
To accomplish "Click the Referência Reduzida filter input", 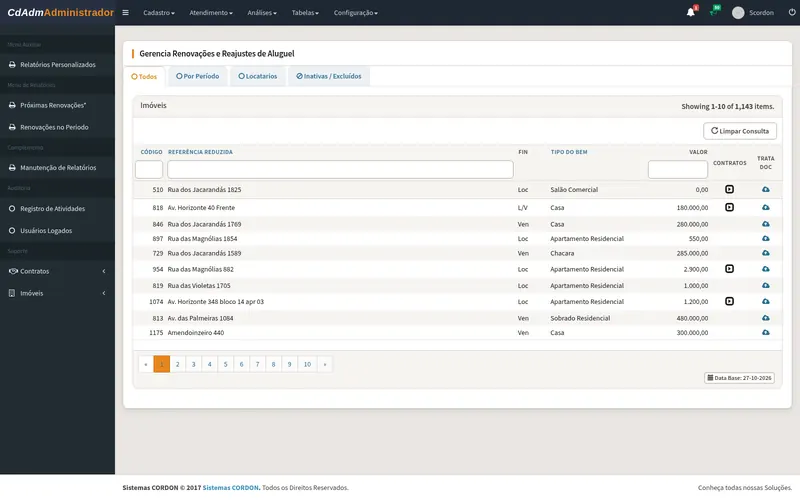I will 340,169.
